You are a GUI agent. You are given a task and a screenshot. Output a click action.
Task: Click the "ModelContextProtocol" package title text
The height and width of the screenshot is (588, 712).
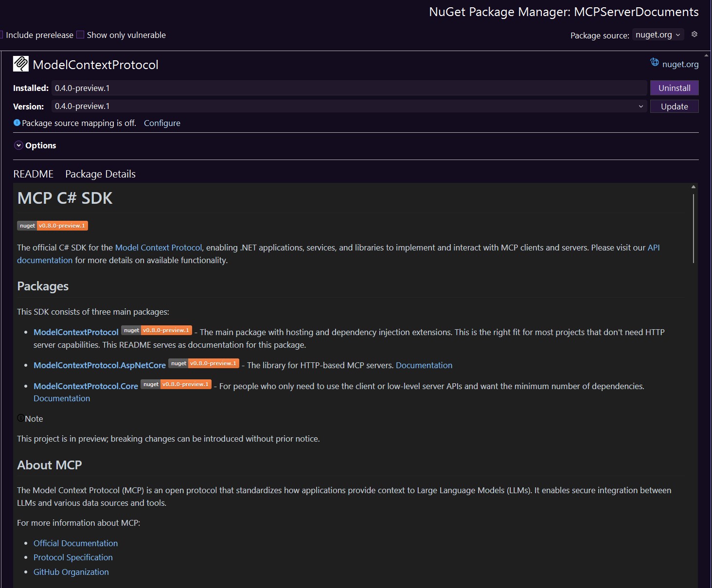coord(96,65)
